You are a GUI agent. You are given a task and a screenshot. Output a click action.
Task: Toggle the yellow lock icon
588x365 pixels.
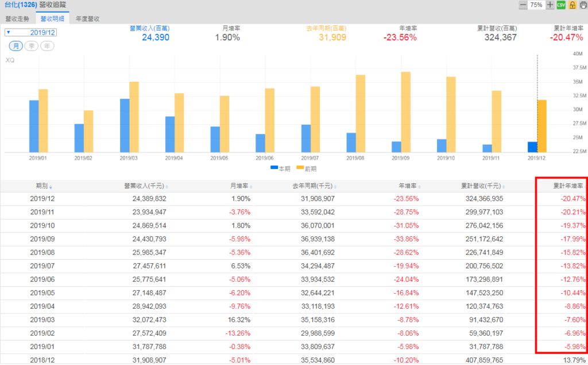[x=572, y=5]
